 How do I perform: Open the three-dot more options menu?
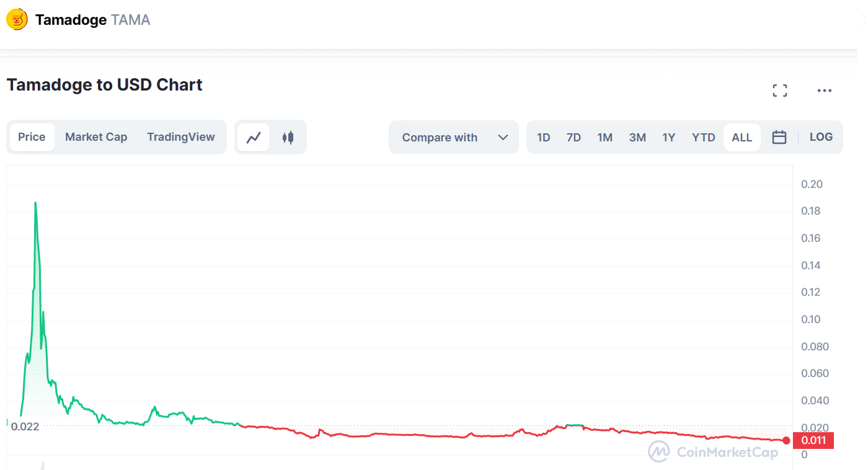point(824,91)
